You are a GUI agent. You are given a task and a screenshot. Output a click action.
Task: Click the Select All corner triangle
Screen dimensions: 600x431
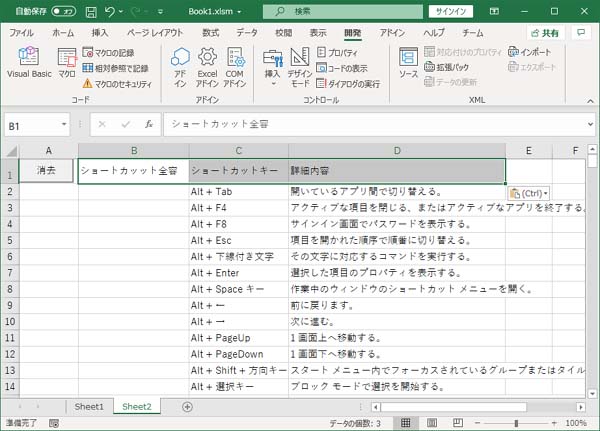(11, 151)
